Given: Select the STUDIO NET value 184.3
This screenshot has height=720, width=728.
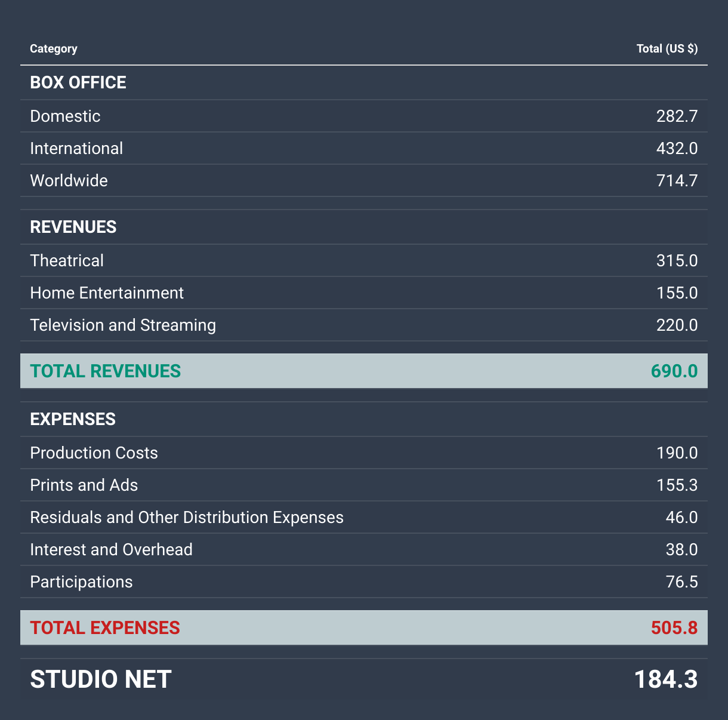Looking at the screenshot, I should coord(665,679).
